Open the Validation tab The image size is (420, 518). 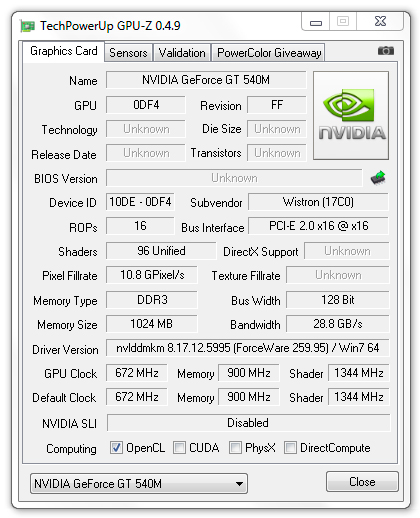coord(182,53)
